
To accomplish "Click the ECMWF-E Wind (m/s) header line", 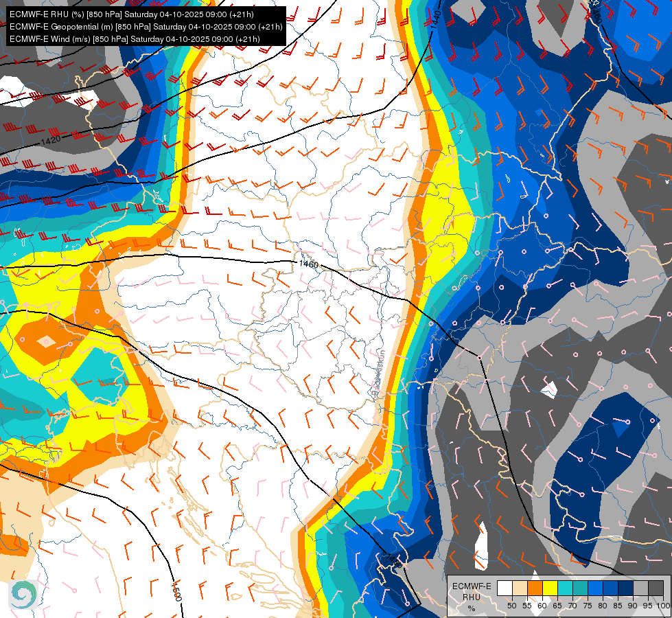I will (x=135, y=39).
